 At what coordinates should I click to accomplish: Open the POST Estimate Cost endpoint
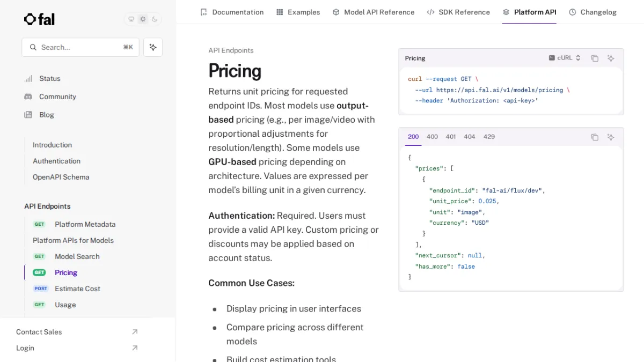click(67, 289)
